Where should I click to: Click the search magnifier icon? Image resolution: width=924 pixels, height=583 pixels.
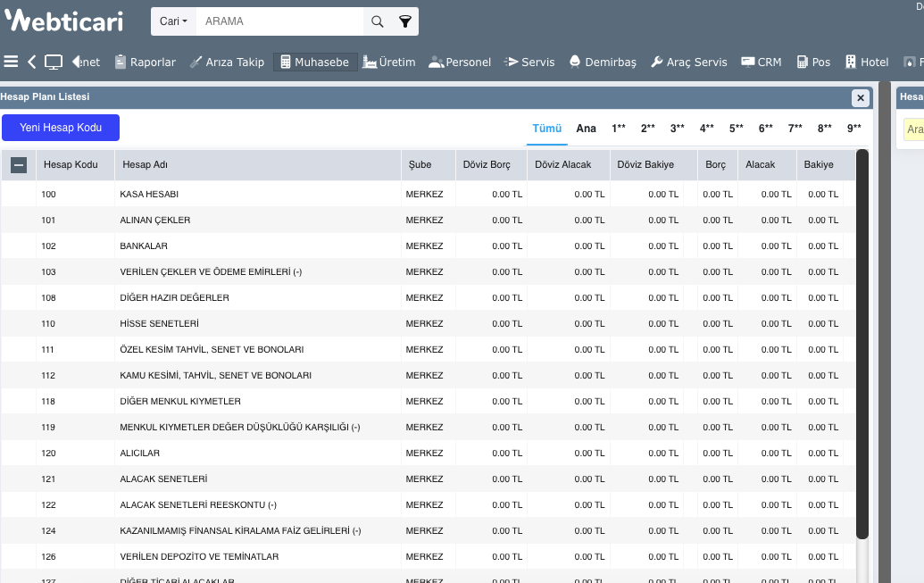pyautogui.click(x=377, y=21)
